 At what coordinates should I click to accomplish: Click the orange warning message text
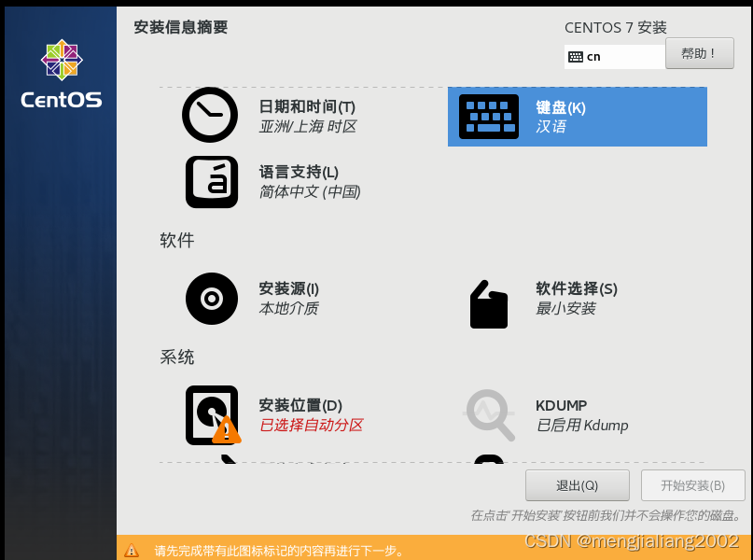[280, 551]
